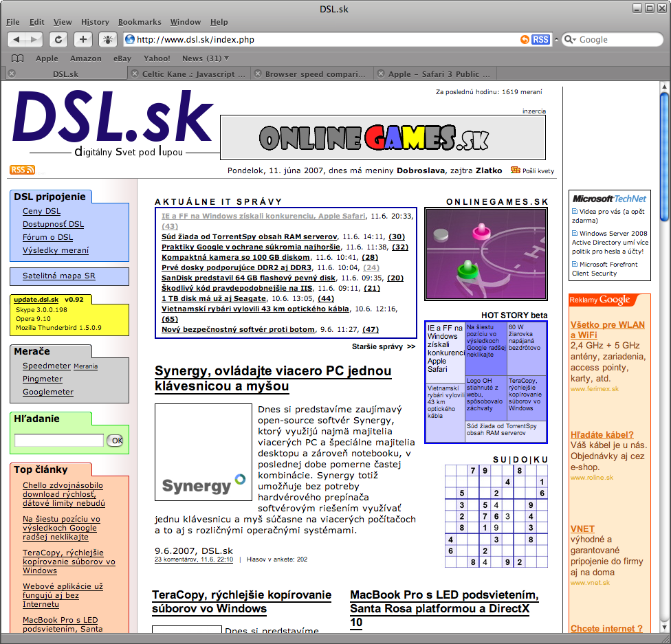Image resolution: width=671 pixels, height=644 pixels.
Task: Open the Amazon bookmark
Action: (85, 58)
